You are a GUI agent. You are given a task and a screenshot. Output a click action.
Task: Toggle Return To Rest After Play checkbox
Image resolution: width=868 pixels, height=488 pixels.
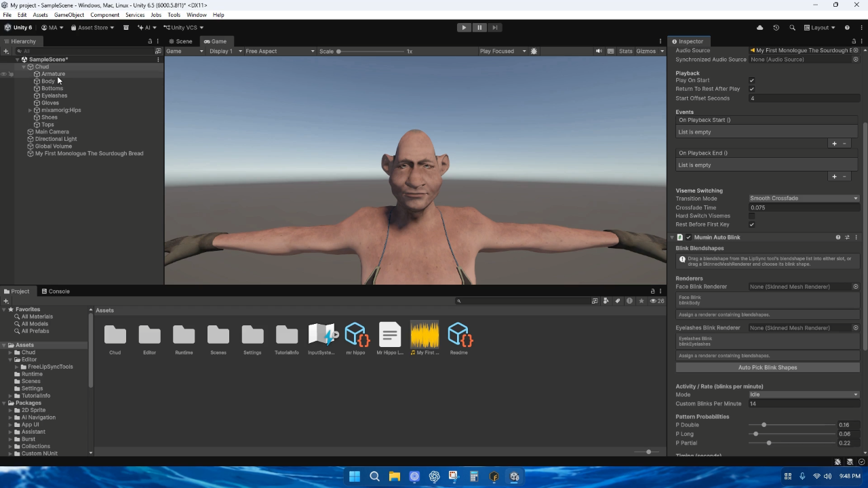751,89
